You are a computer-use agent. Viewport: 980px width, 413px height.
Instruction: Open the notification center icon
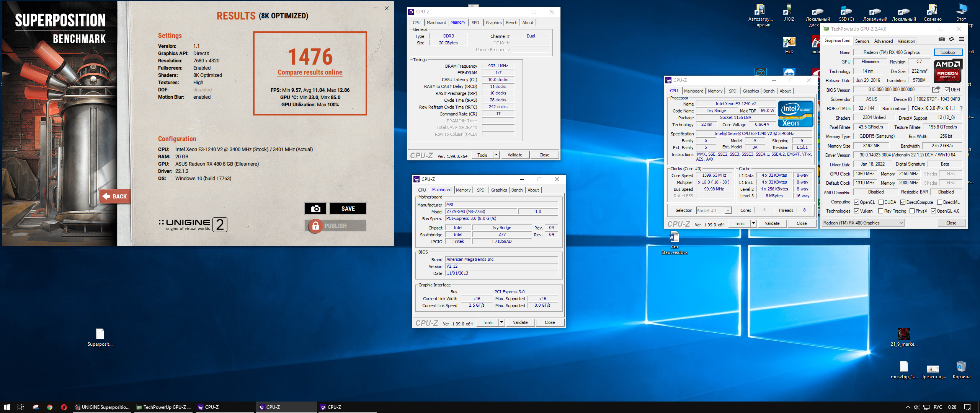[x=967, y=407]
